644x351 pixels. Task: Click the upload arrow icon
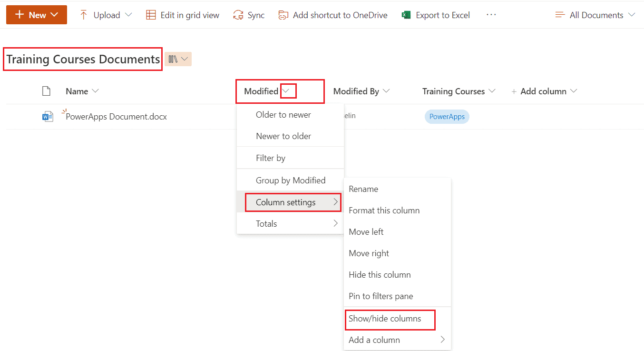(84, 15)
